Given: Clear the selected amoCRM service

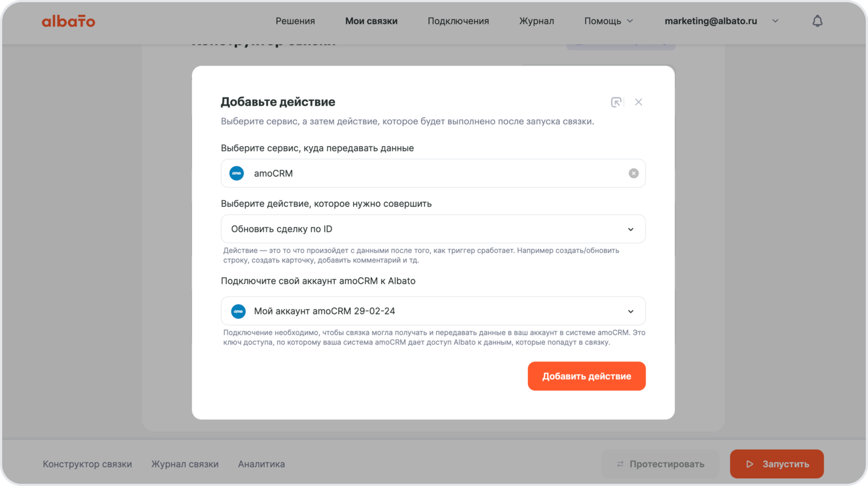Looking at the screenshot, I should click(x=633, y=174).
